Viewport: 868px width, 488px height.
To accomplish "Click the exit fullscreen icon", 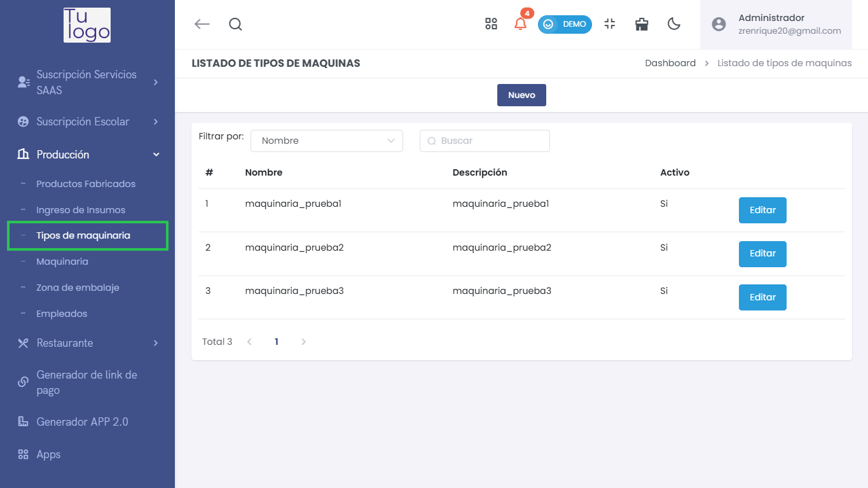I will pos(610,24).
